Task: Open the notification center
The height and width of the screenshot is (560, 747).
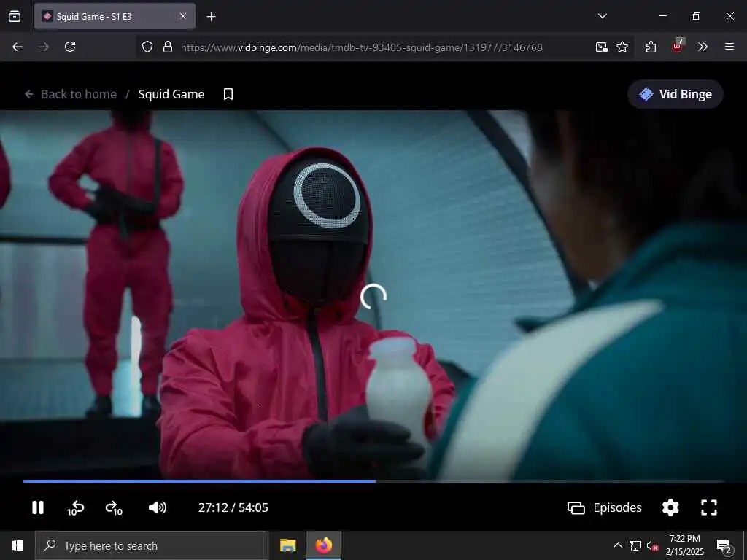Action: pos(724,545)
